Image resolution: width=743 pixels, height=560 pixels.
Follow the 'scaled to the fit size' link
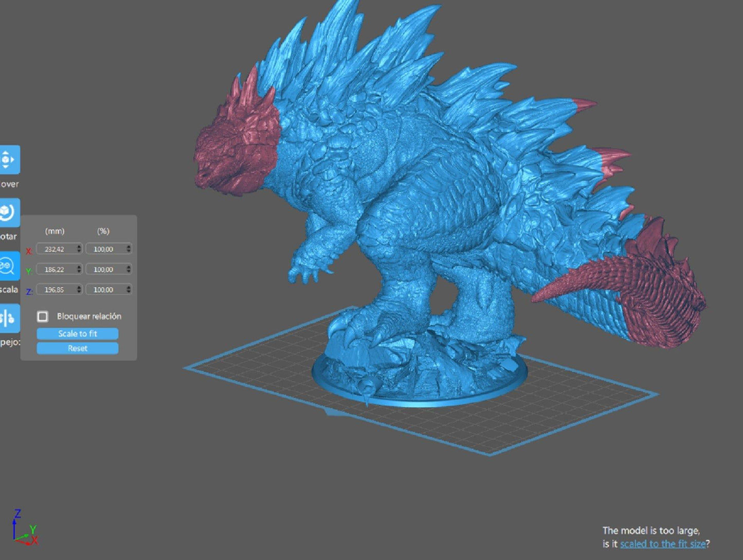(662, 544)
